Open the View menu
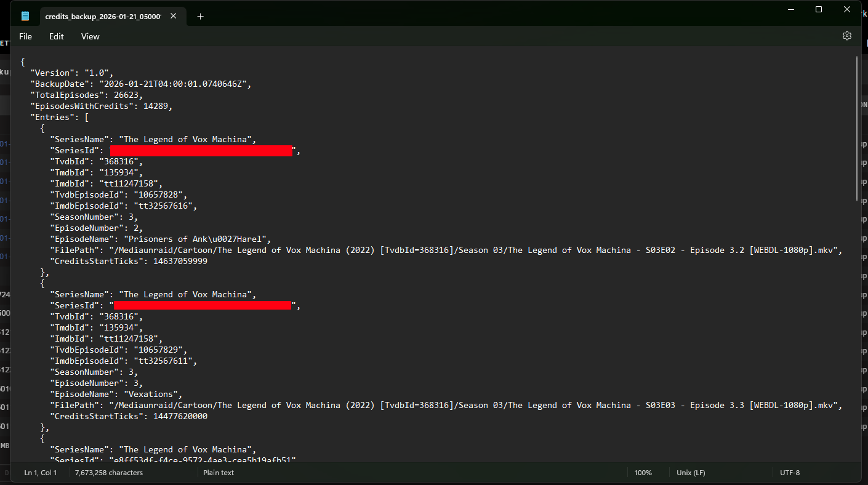 90,36
